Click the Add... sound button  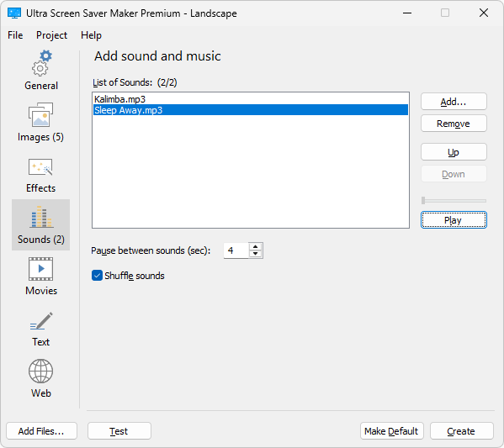pos(454,102)
